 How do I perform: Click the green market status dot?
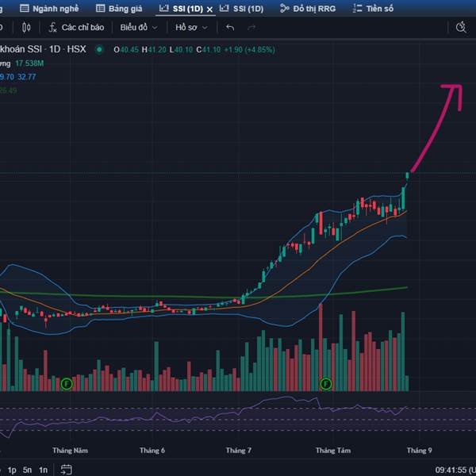[99, 49]
